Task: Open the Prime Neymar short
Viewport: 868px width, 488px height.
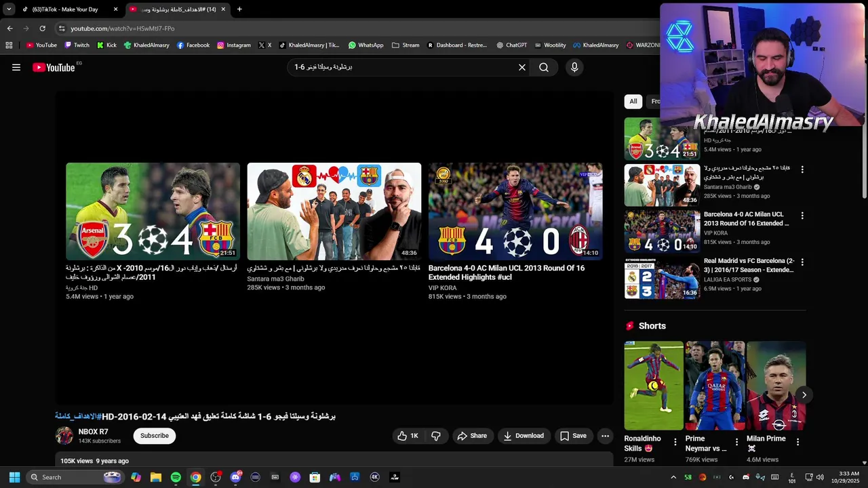Action: (x=715, y=386)
